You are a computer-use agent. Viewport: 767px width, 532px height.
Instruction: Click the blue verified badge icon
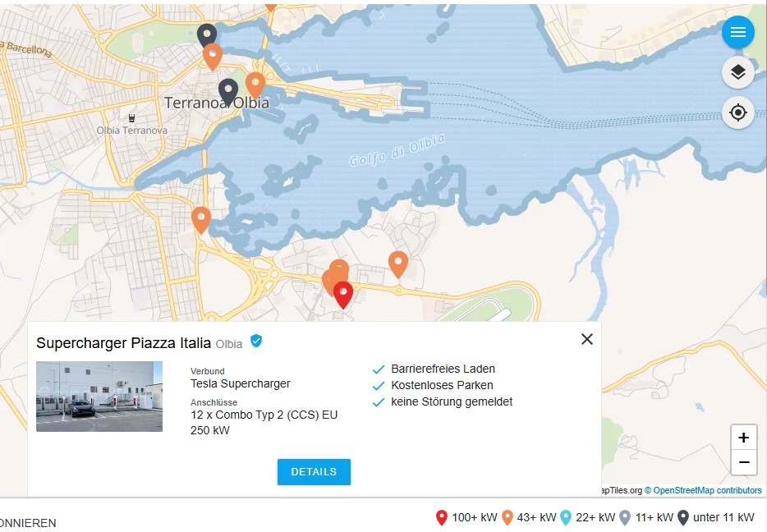click(x=256, y=341)
